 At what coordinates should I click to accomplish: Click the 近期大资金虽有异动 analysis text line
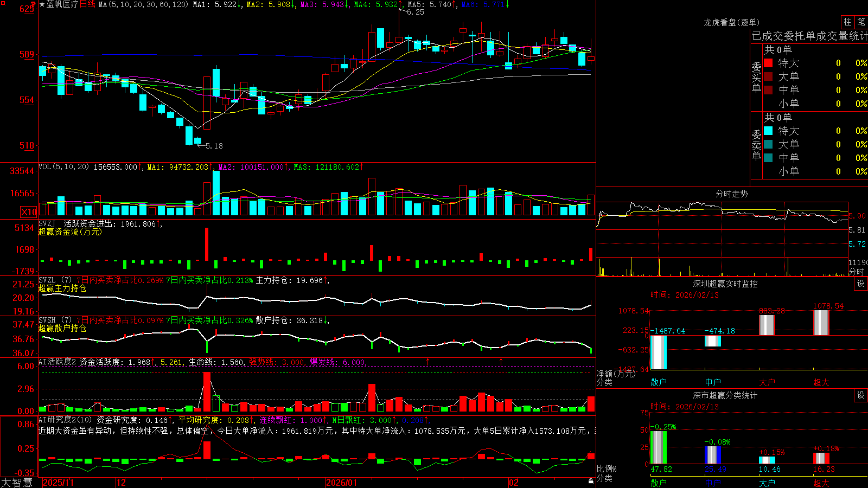[x=317, y=431]
